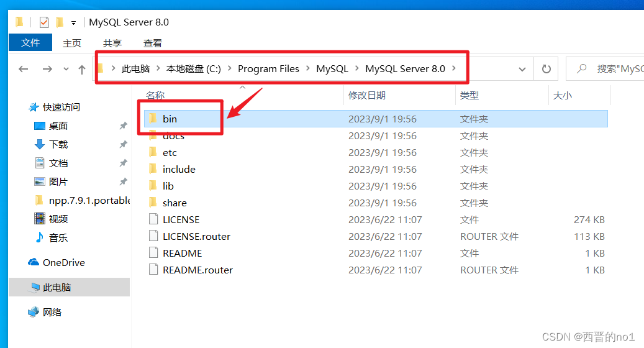This screenshot has height=348, width=644.
Task: Click the search box for MySQL Server
Action: [x=605, y=69]
